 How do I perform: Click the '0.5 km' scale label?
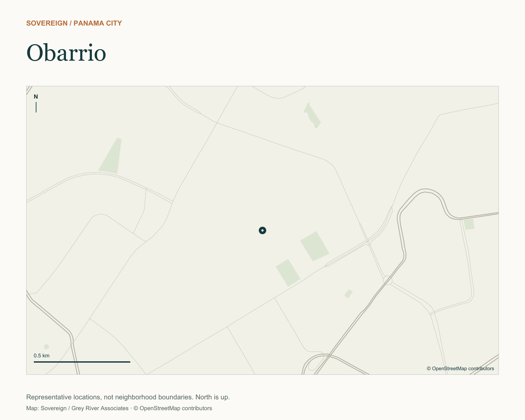(x=42, y=356)
